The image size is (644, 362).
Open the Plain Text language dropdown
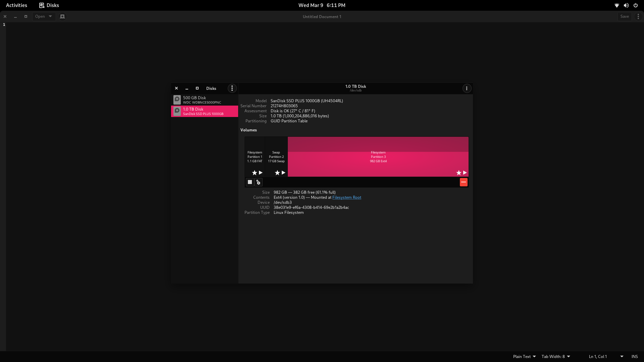tap(524, 356)
